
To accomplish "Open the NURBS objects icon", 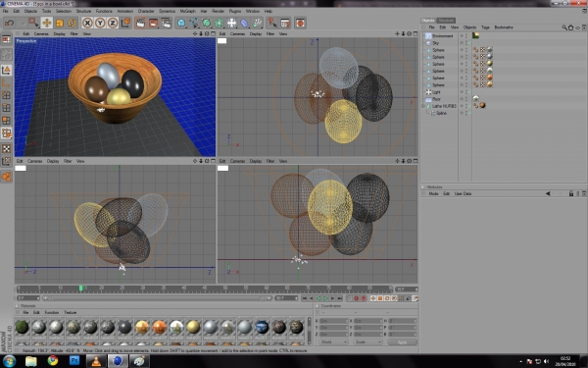I will point(207,23).
